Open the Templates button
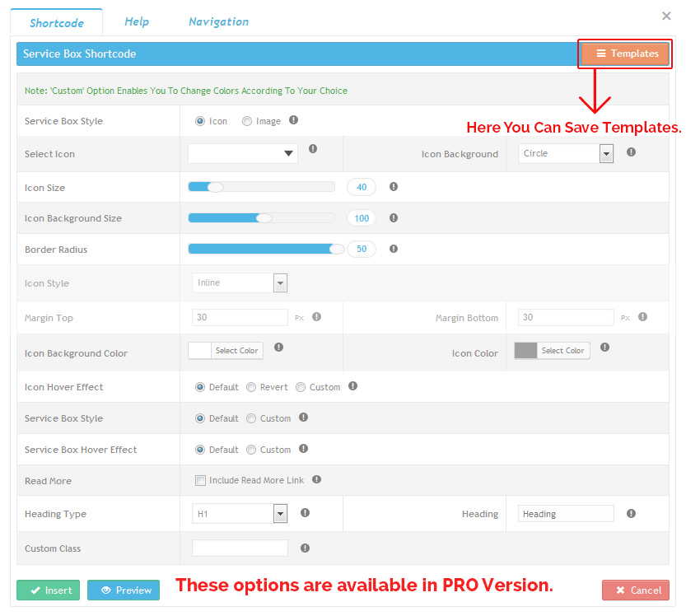686x616 pixels. [x=624, y=54]
